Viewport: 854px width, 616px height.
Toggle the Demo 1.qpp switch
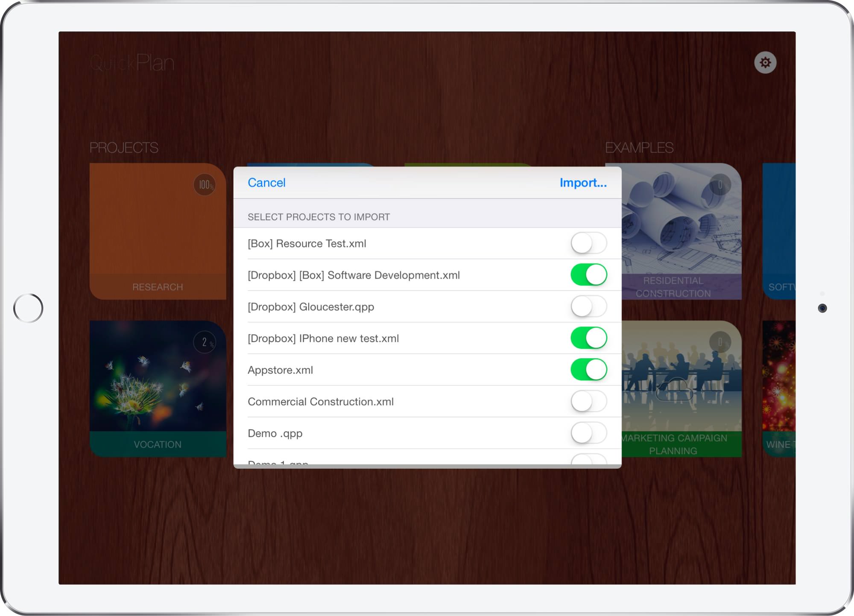[x=590, y=461]
